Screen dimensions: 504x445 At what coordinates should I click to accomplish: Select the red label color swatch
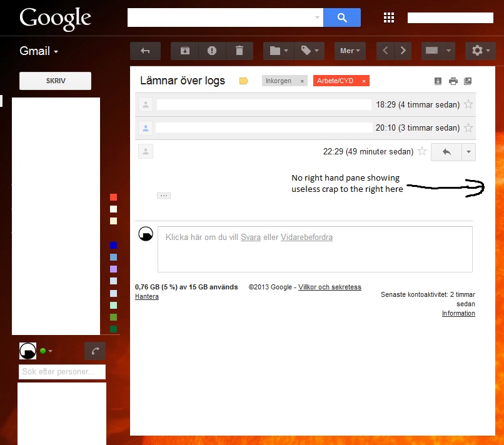(x=113, y=197)
